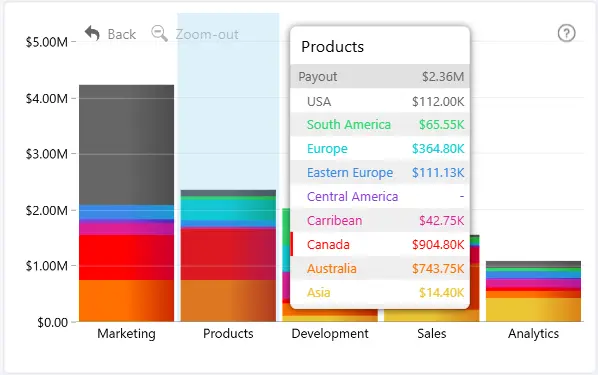Click the $5.00M axis label

tap(47, 42)
